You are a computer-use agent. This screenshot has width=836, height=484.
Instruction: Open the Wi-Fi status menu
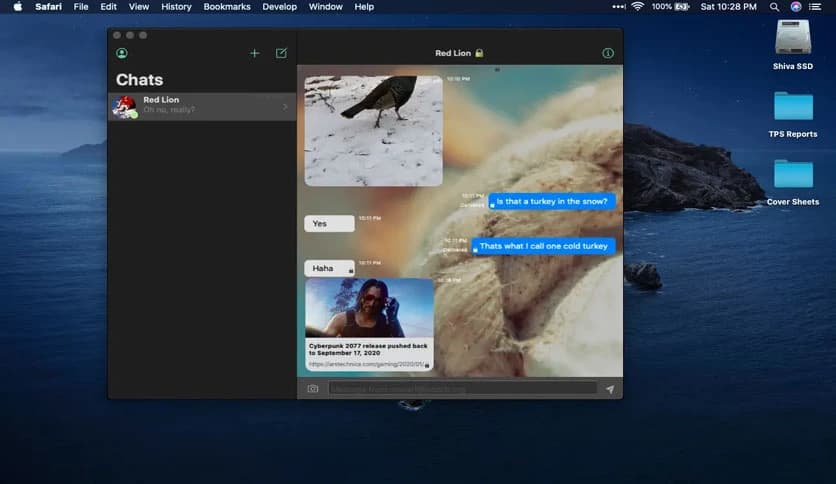pos(637,7)
